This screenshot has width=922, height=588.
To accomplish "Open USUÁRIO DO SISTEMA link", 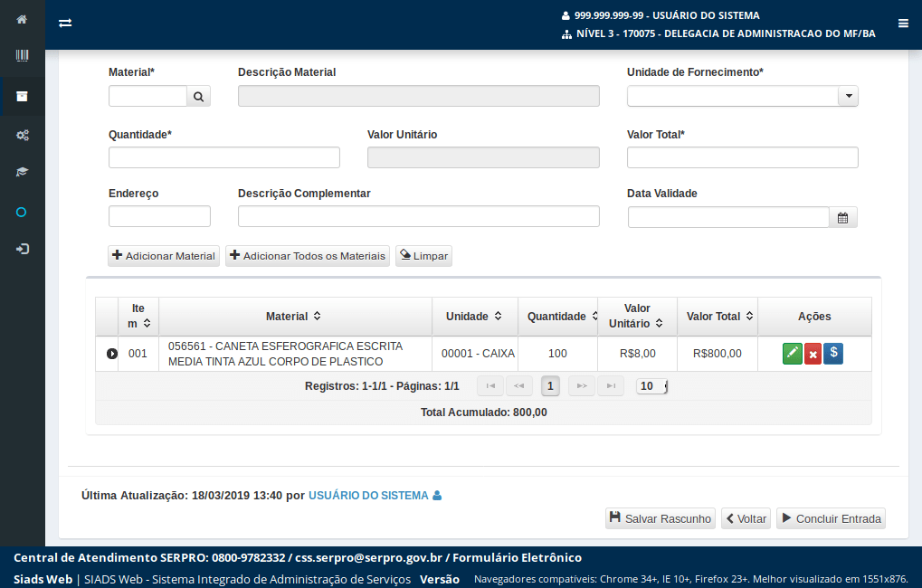I will pos(368,496).
